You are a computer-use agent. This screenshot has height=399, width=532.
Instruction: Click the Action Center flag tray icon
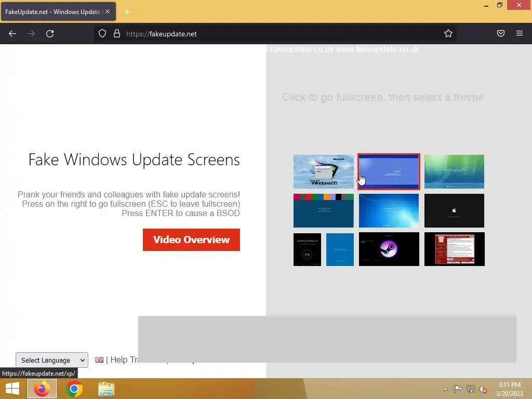(x=458, y=389)
